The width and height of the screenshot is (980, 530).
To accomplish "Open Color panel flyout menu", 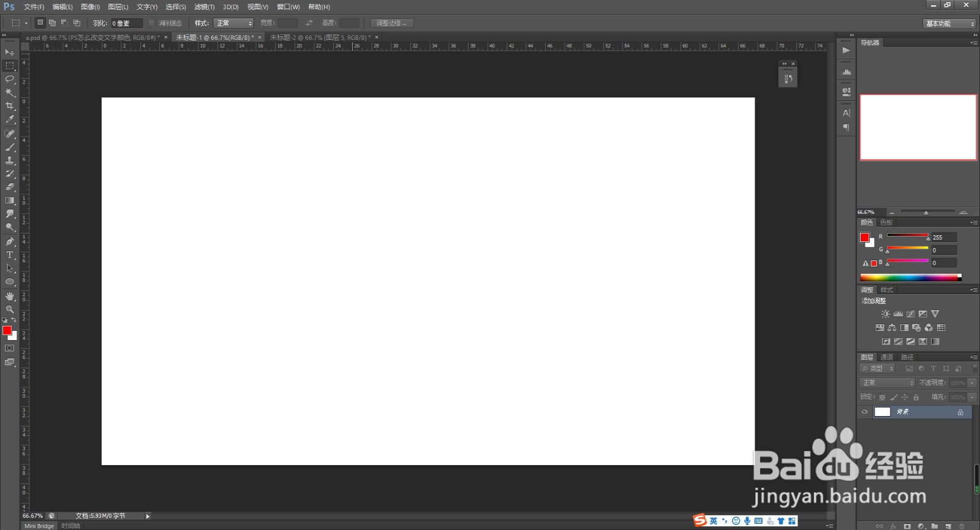I will pos(974,222).
